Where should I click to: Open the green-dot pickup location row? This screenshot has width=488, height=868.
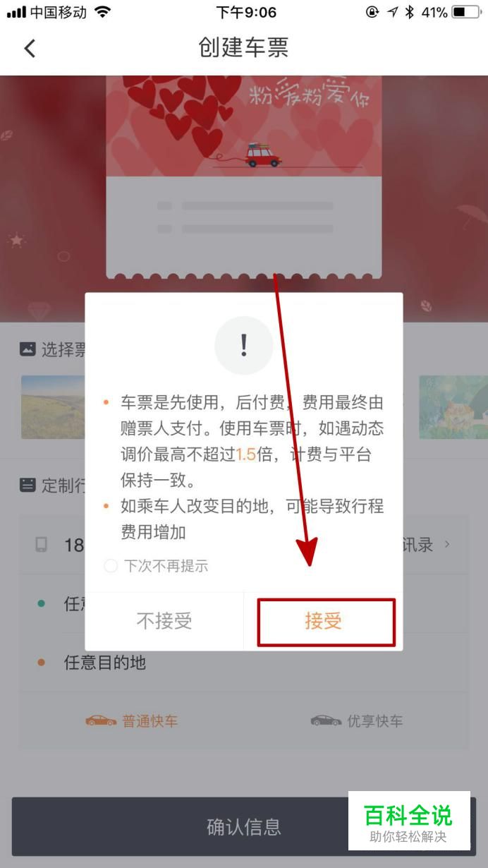click(x=243, y=604)
